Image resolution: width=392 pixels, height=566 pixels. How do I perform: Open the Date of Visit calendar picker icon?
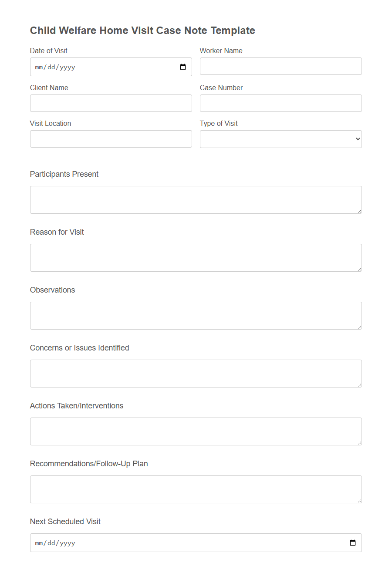pyautogui.click(x=183, y=67)
